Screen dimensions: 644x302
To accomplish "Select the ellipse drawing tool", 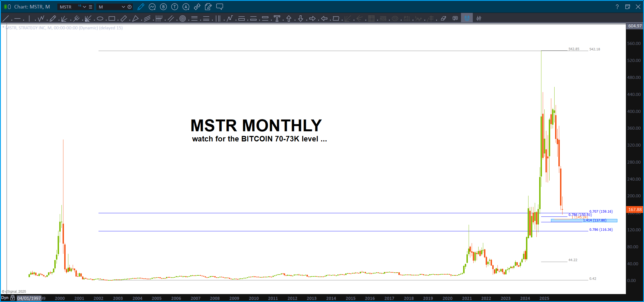I will tap(100, 19).
